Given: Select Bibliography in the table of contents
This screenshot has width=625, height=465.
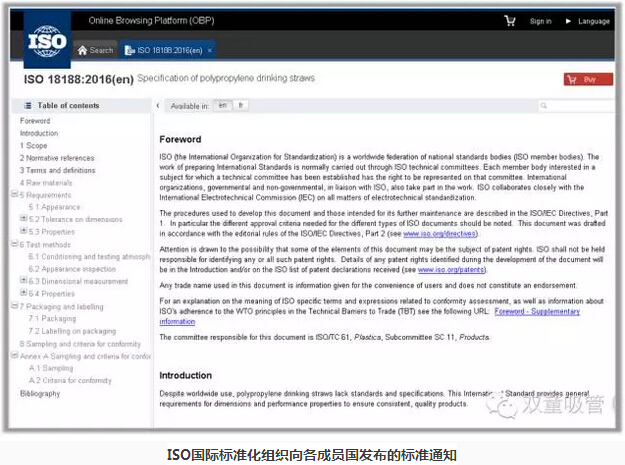Looking at the screenshot, I should [40, 393].
